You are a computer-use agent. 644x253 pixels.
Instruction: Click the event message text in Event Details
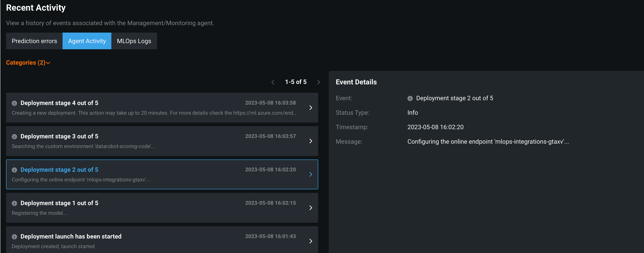[488, 142]
